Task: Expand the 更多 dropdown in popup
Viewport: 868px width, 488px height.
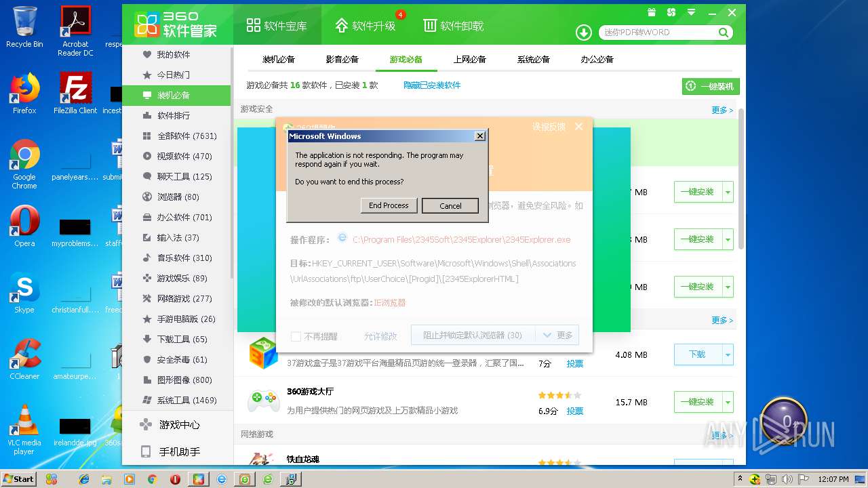Action: coord(557,335)
